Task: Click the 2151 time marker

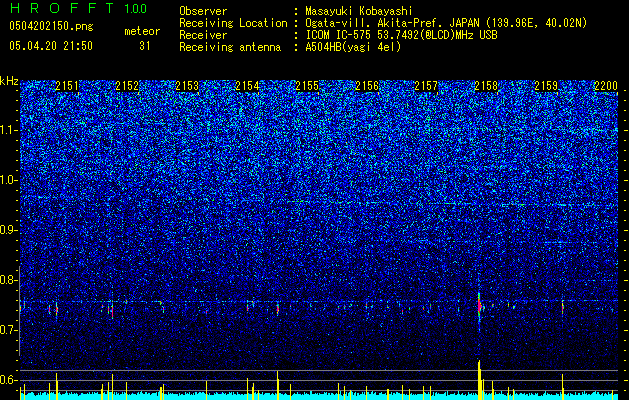Action: pos(67,86)
